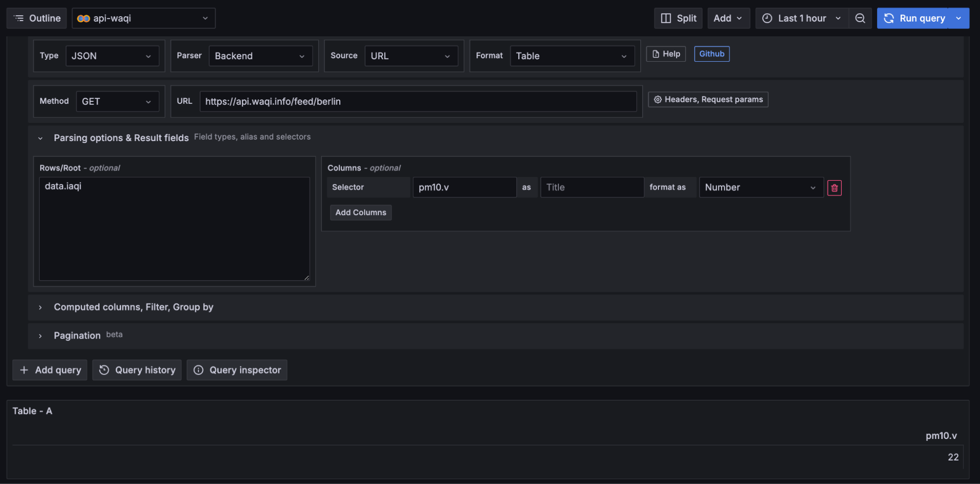Click the Split view icon
This screenshot has height=484, width=980.
[666, 18]
